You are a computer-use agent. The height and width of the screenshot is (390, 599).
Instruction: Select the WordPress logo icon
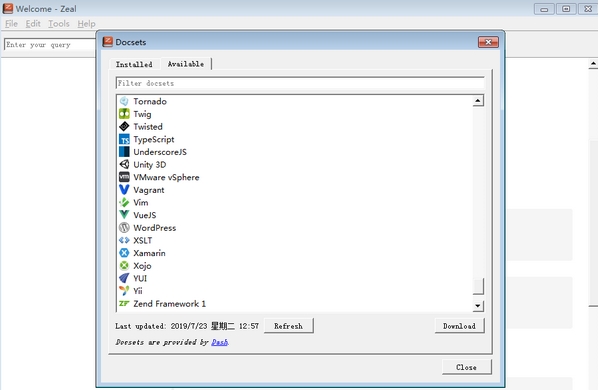pyautogui.click(x=124, y=228)
